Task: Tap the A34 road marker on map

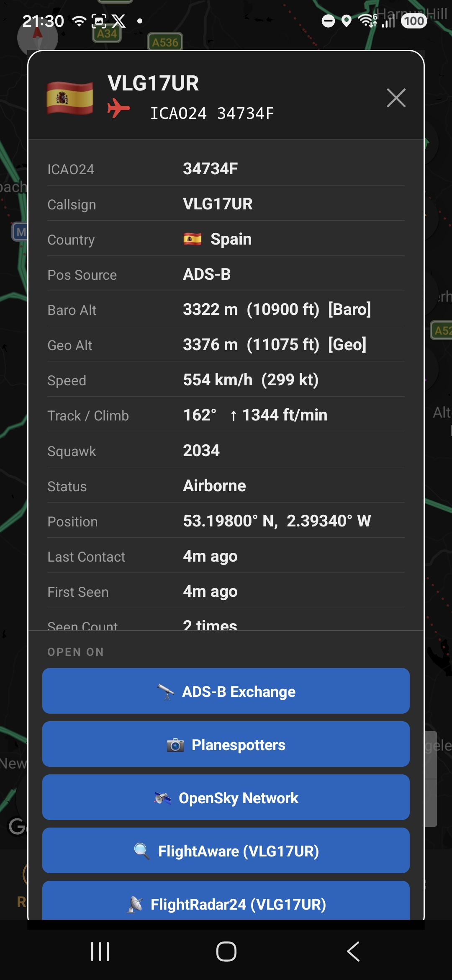Action: click(107, 34)
